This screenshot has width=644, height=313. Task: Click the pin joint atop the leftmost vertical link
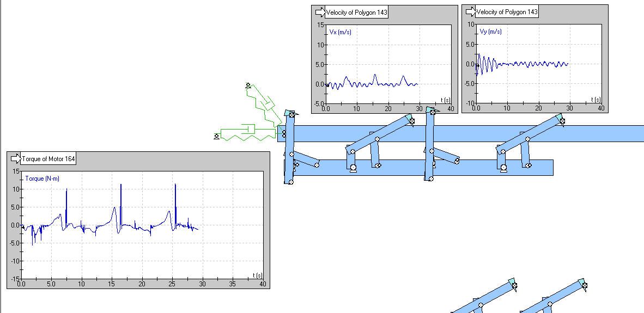(292, 115)
